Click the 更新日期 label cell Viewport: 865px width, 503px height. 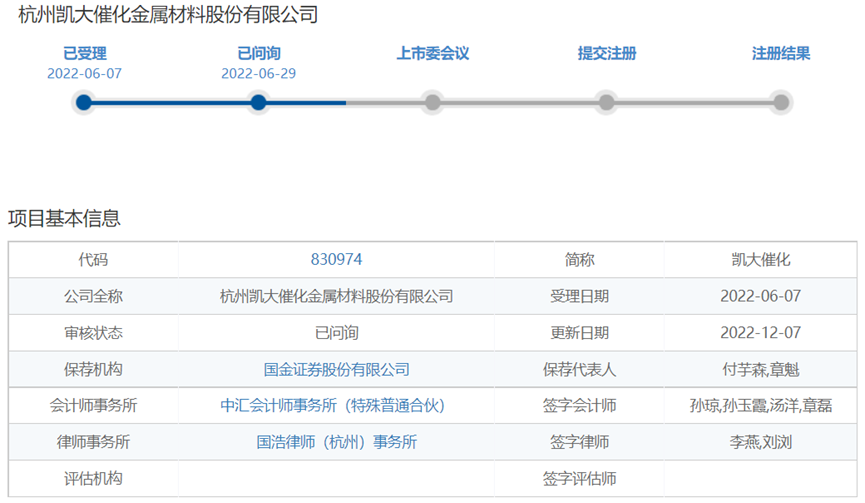579,333
